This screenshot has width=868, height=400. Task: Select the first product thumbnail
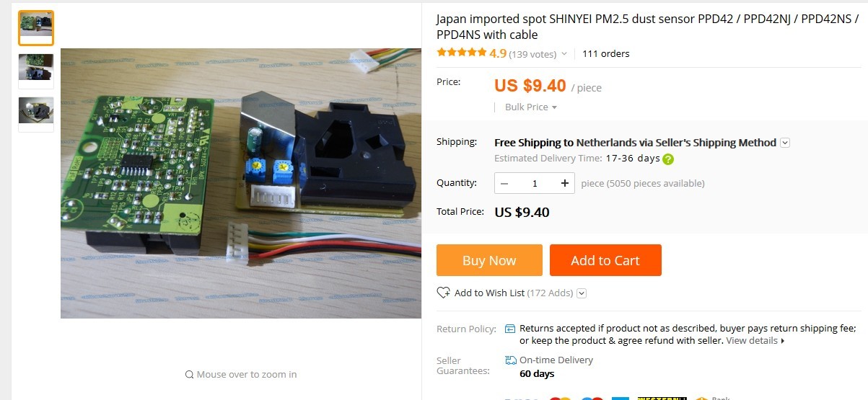(x=36, y=28)
